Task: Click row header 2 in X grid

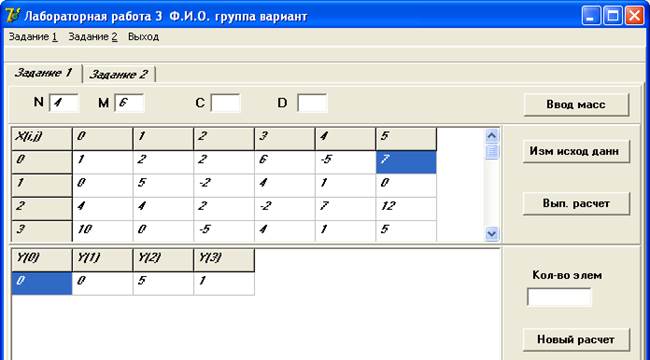Action: pyautogui.click(x=41, y=209)
